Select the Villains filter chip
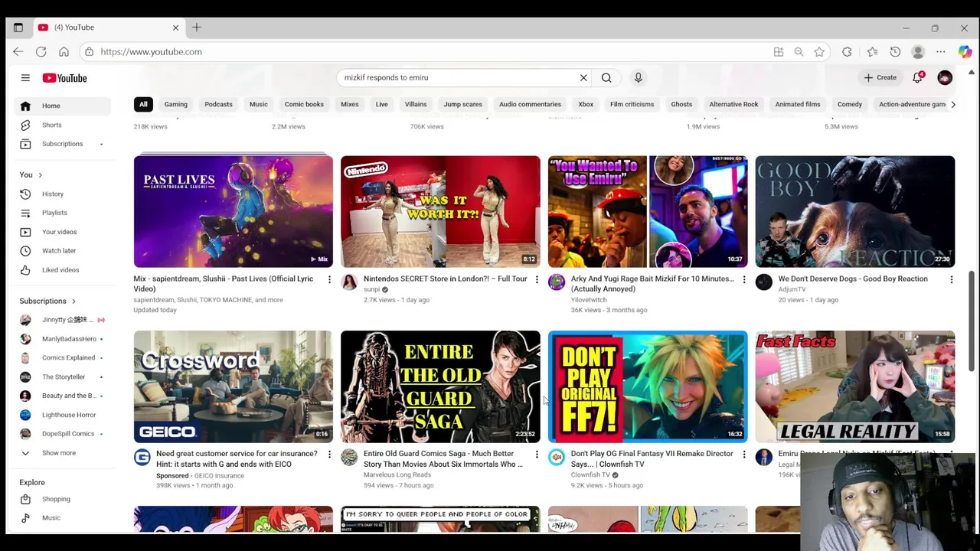 pos(416,104)
